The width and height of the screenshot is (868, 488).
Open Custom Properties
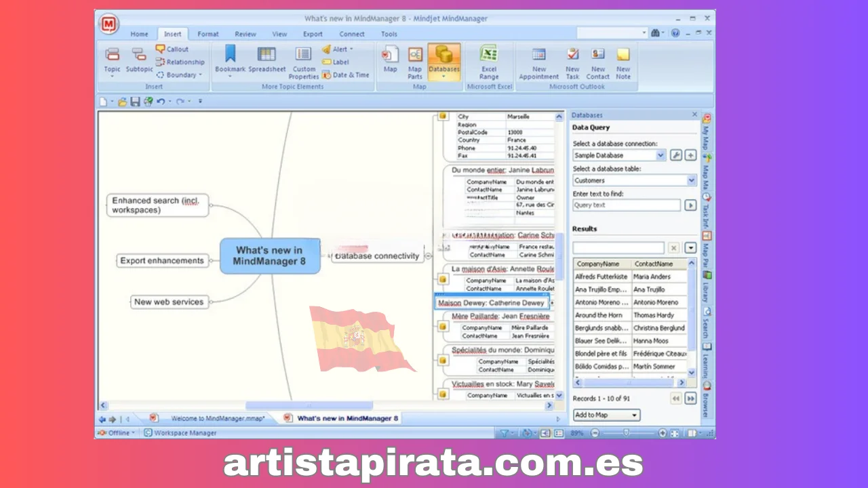point(304,63)
